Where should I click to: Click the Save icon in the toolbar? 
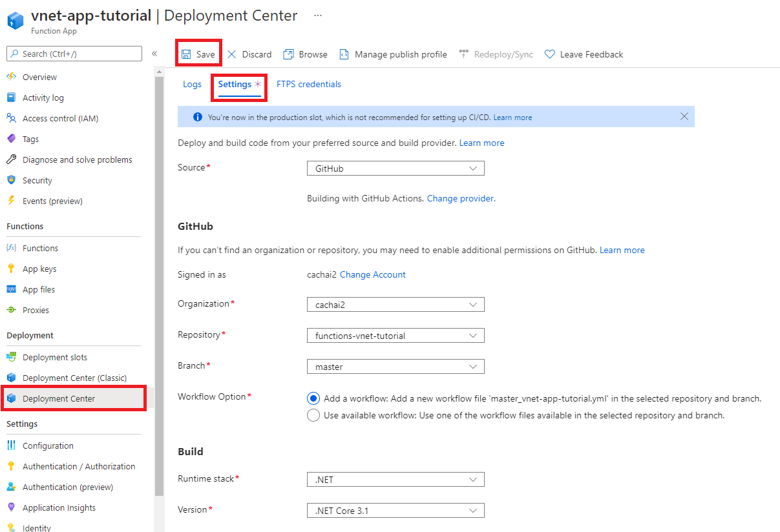tap(187, 54)
